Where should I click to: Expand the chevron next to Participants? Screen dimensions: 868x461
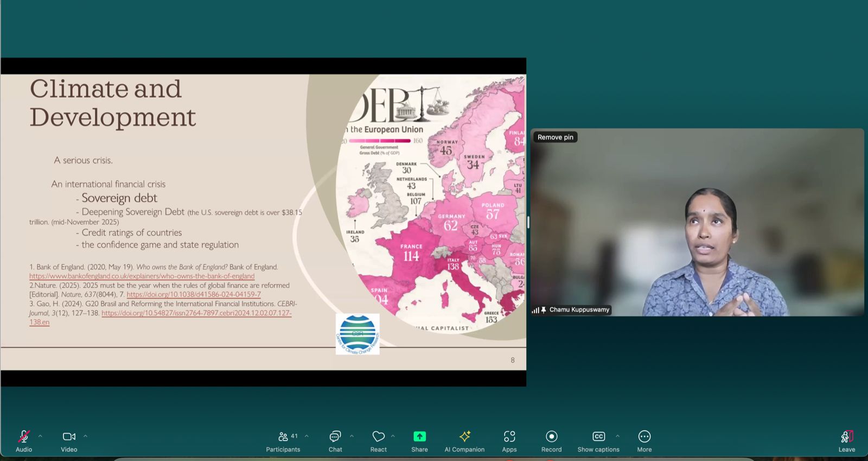(x=307, y=436)
